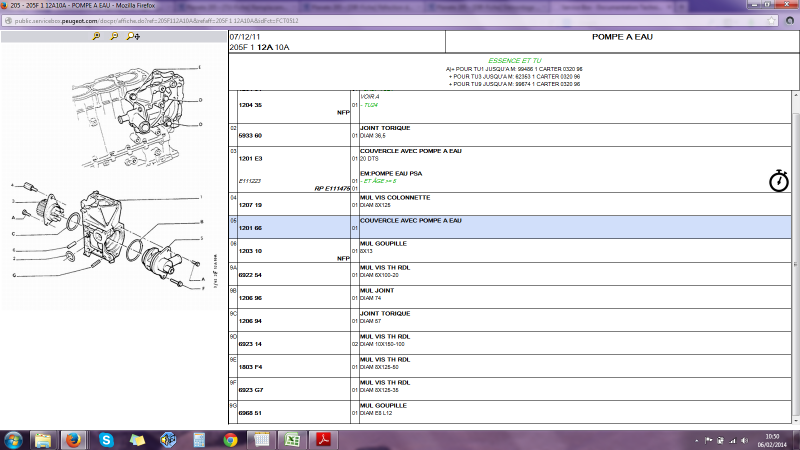The image size is (800, 450).
Task: Click ET AGE >= 5 green note
Action: coord(378,181)
